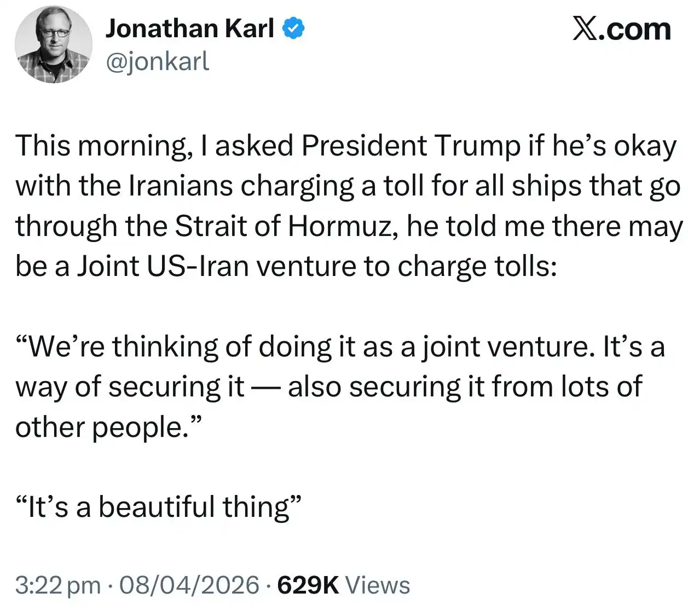Click the quote "It's a beautiful thing"
Viewport: 688px width, 616px height.
pos(159,506)
